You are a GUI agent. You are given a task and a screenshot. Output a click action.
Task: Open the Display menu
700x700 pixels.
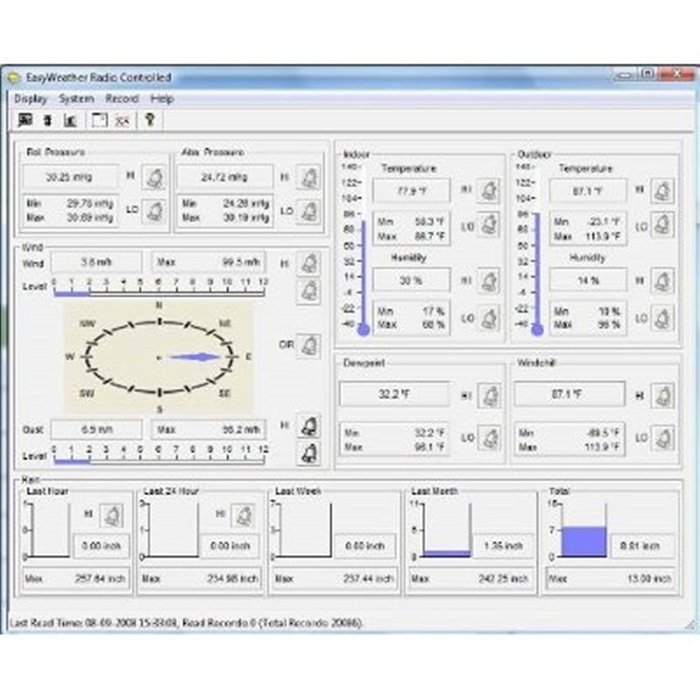[x=30, y=99]
